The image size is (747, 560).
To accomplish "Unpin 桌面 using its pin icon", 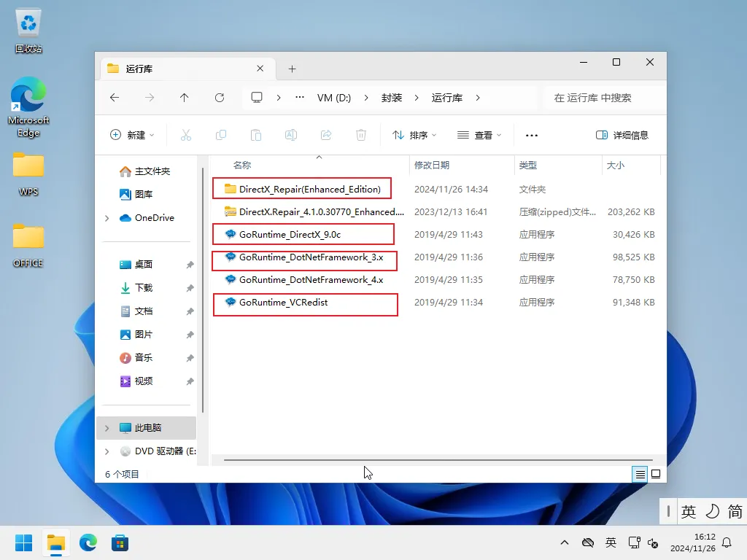I will pyautogui.click(x=190, y=265).
